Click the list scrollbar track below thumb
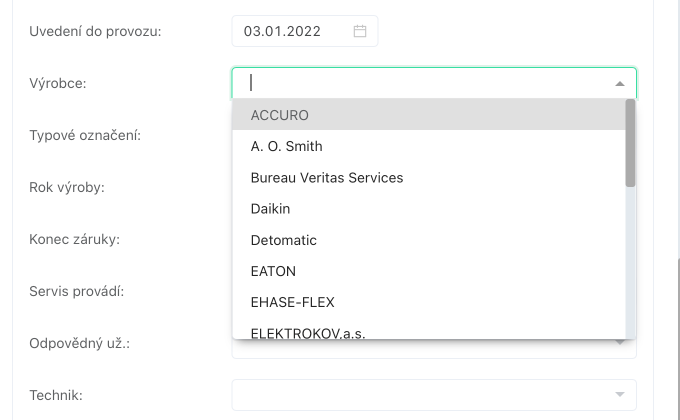 (630, 260)
